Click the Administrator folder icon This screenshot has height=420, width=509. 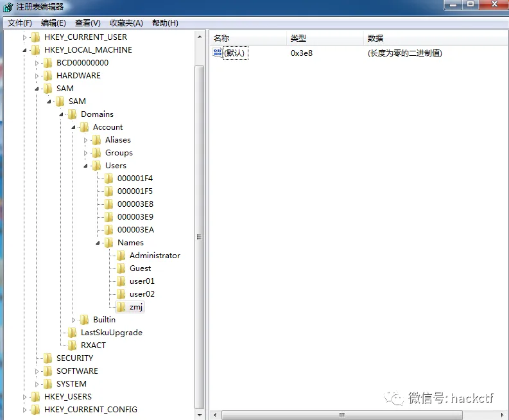121,256
